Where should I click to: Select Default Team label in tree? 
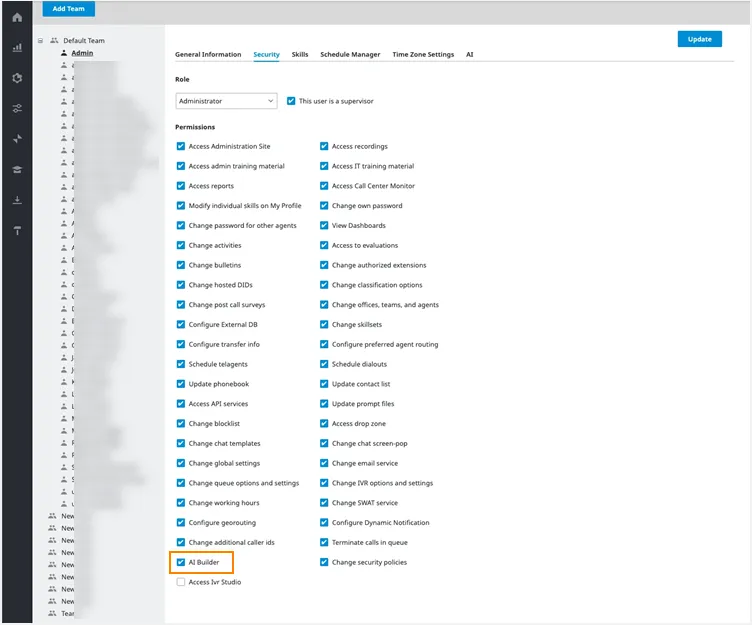click(84, 40)
